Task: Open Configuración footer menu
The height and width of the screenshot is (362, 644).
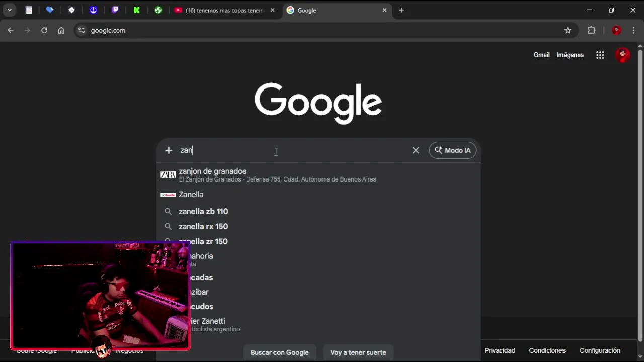Action: click(x=600, y=350)
